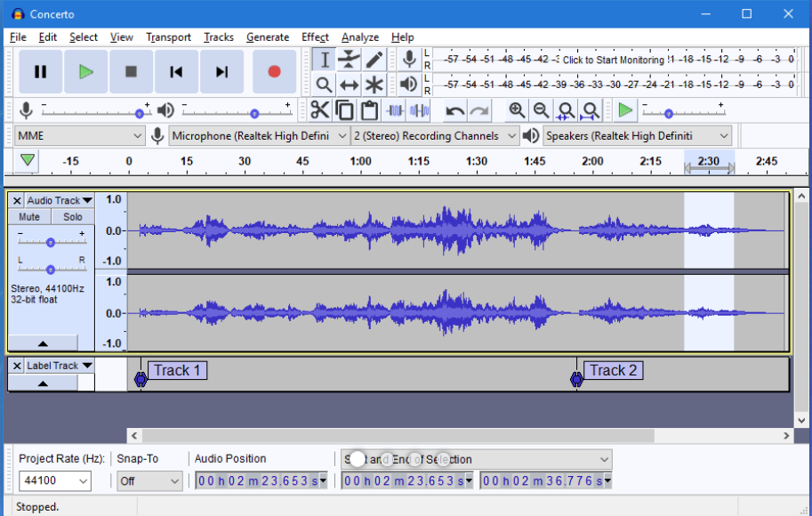812x516 pixels.
Task: Cut selection with the scissors icon
Action: coord(319,110)
